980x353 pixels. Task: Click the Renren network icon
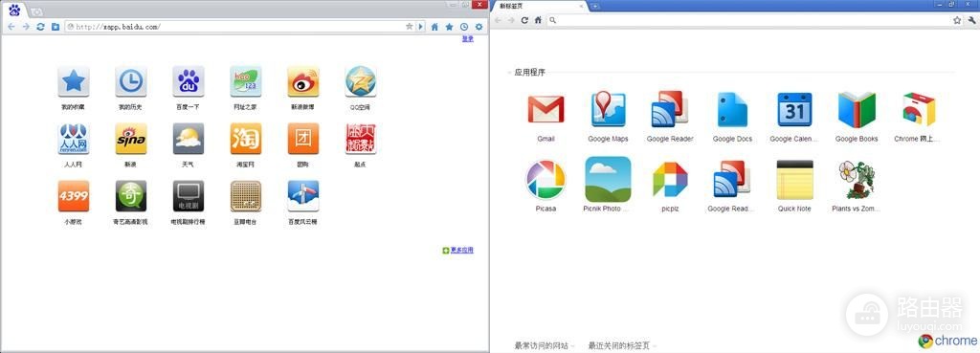(x=73, y=138)
